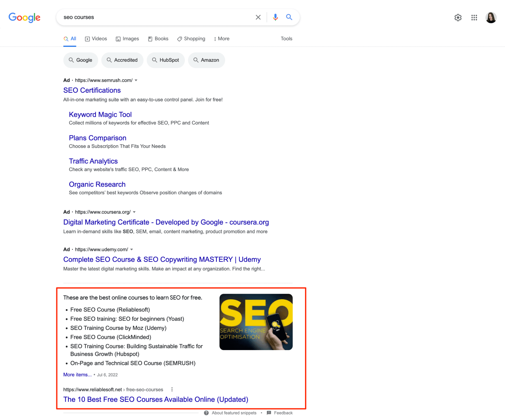This screenshot has height=420, width=505.
Task: Click the https://www.semrush.com/ ad URL
Action: click(x=104, y=80)
